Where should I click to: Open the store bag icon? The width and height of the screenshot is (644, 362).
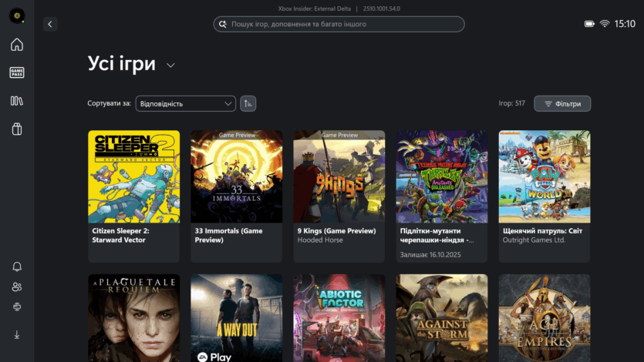tap(16, 129)
